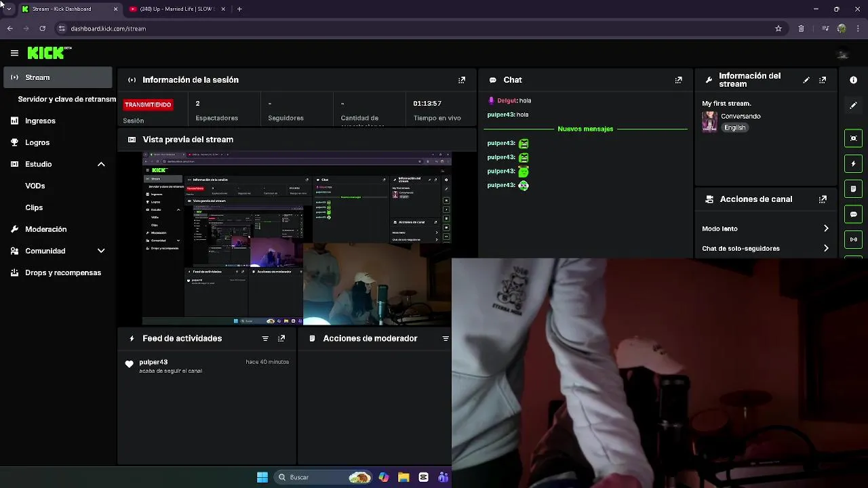The height and width of the screenshot is (488, 868).
Task: Click pulper43 in Feed de actividades
Action: [153, 362]
